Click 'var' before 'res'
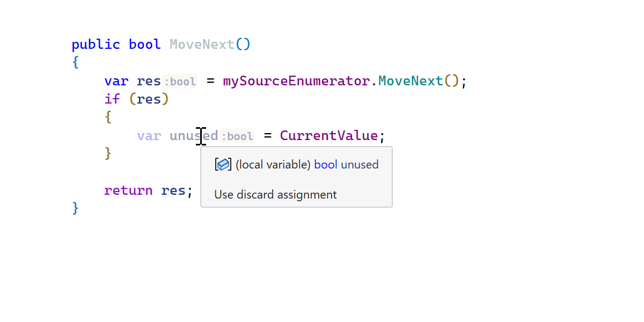 pyautogui.click(x=116, y=82)
